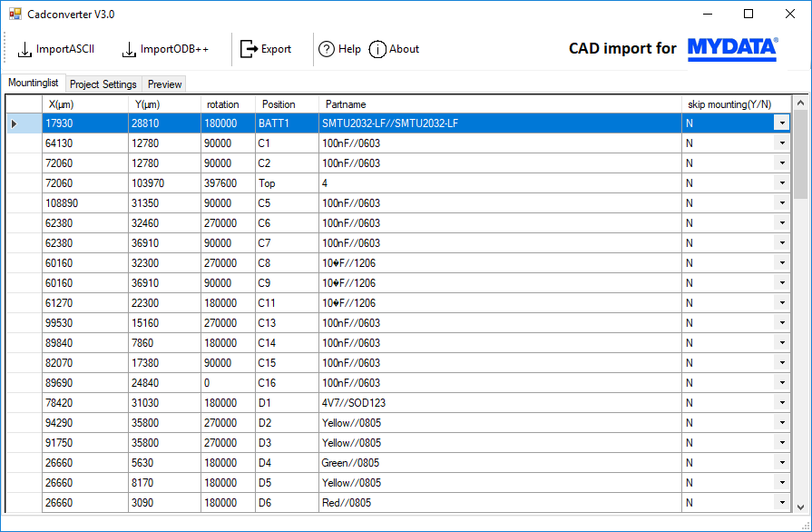Image resolution: width=812 pixels, height=532 pixels.
Task: Switch to the Mountinglist tab
Action: tap(34, 83)
